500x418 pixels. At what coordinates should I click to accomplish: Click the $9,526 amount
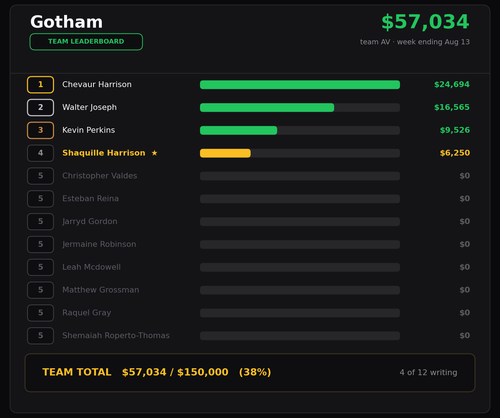point(455,130)
